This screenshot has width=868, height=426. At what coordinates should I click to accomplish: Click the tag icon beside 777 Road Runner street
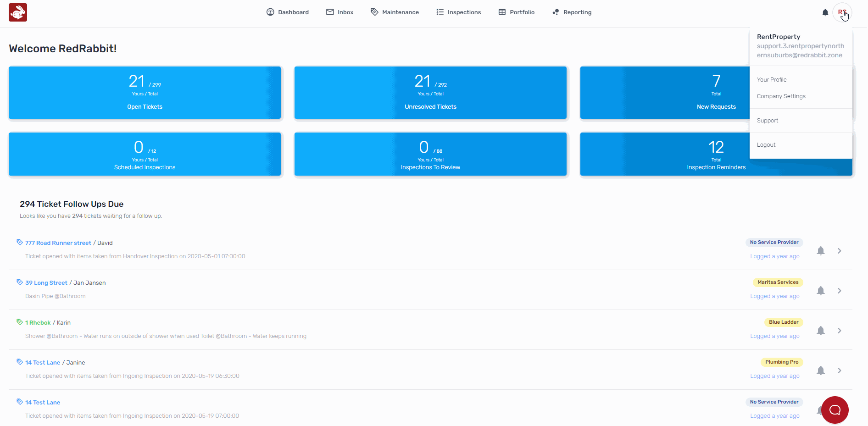pos(20,242)
